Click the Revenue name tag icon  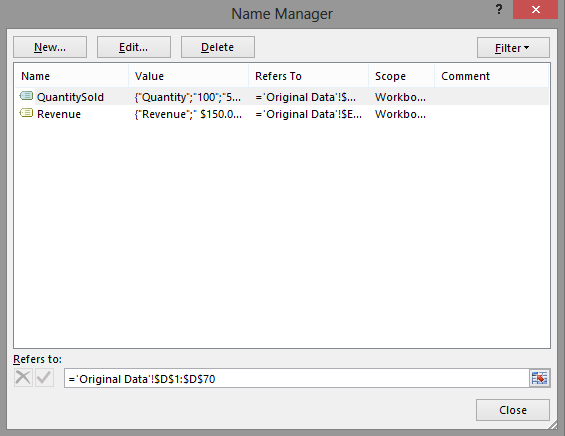(26, 113)
